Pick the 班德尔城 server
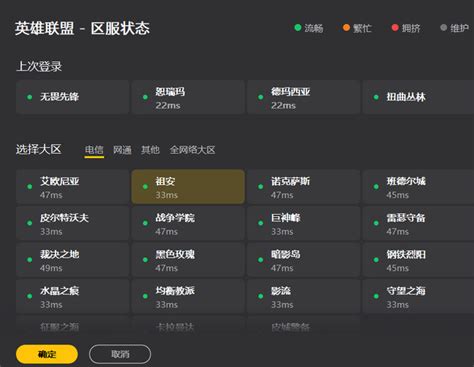 418,187
